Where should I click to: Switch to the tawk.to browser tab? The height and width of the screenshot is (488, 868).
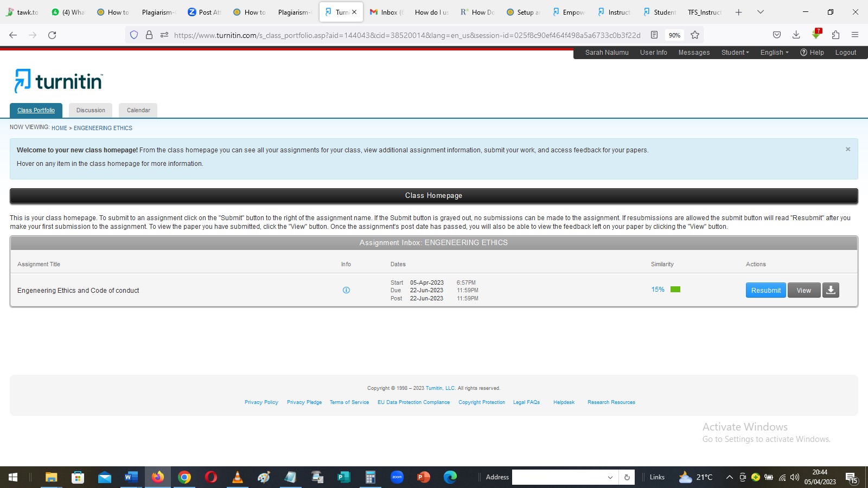(x=23, y=12)
